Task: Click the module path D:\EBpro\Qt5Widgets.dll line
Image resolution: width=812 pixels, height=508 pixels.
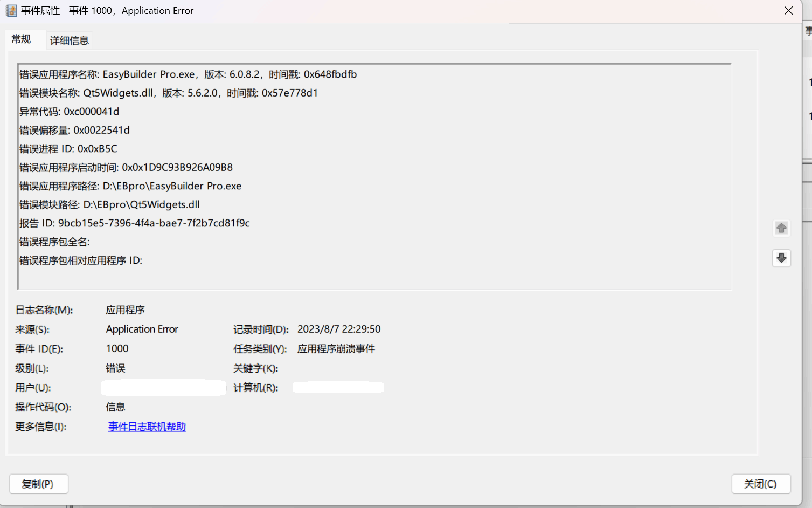Action: 110,204
